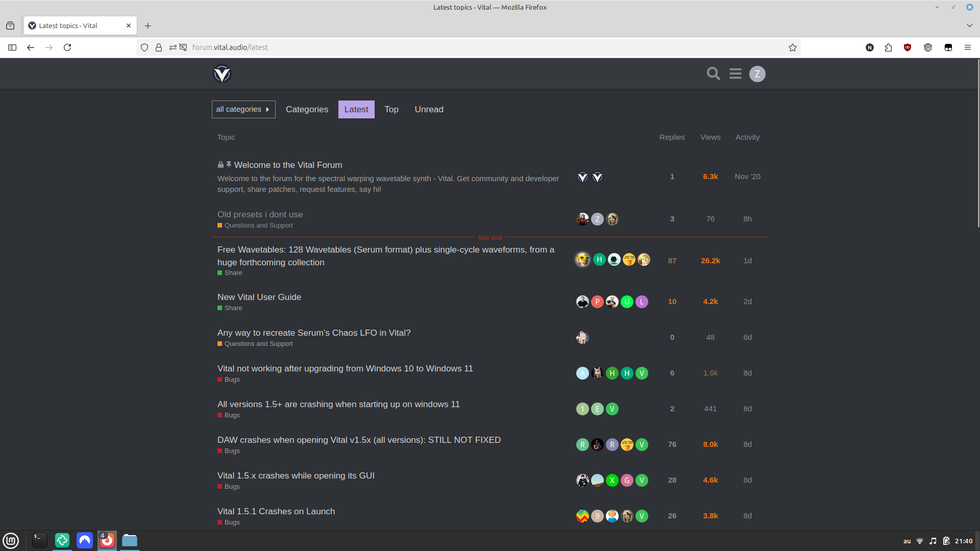
Task: Open the list all tabs chevron
Action: [x=969, y=26]
